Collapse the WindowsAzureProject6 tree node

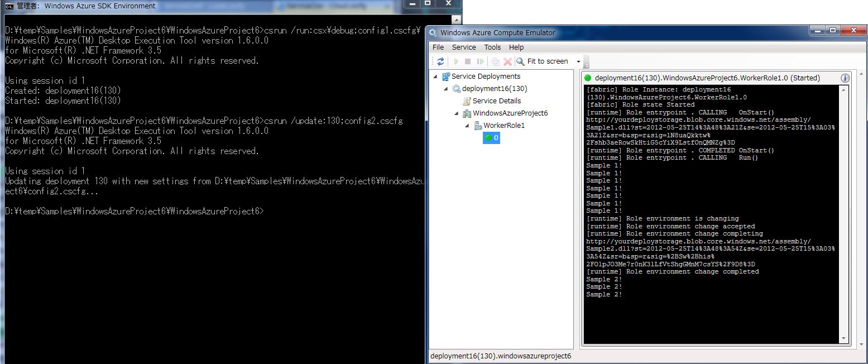coord(457,113)
